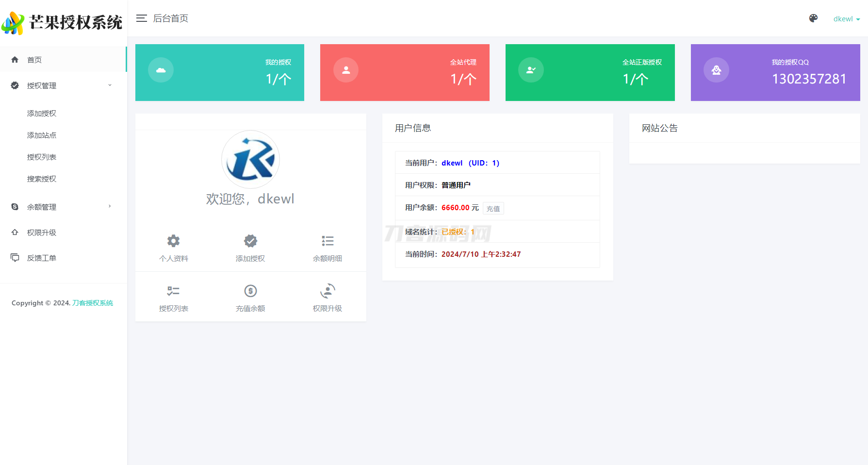Expand the 余额管理 sidebar section
Screen dimensions: 868x465
pyautogui.click(x=43, y=206)
